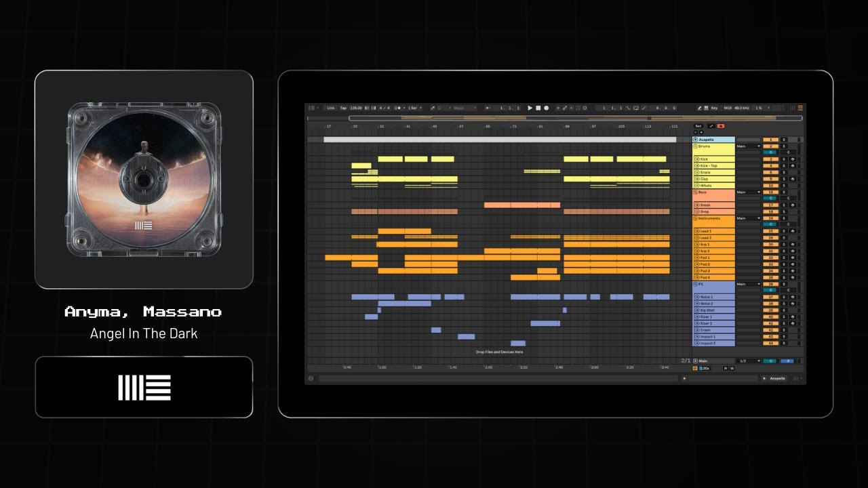868x488 pixels.
Task: Click the pencil draw mode icon
Action: (x=701, y=108)
